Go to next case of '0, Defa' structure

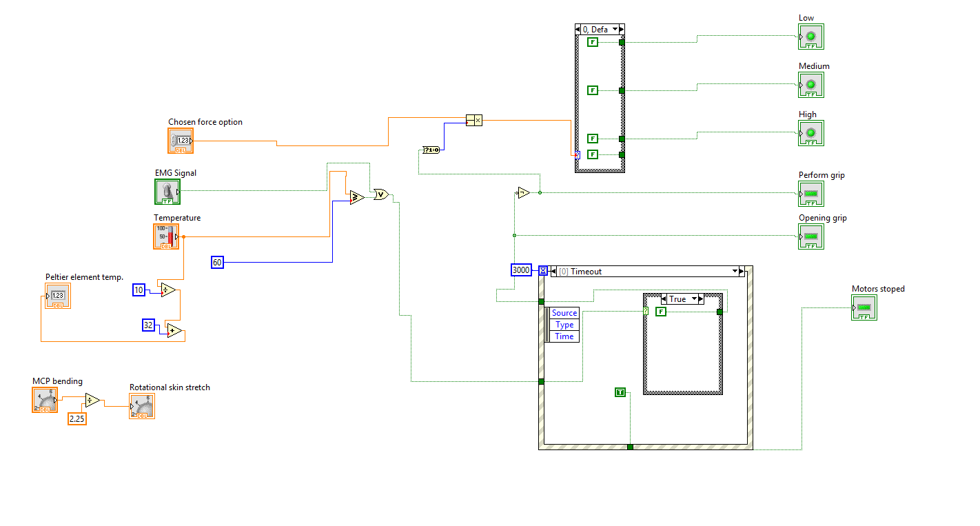[622, 29]
